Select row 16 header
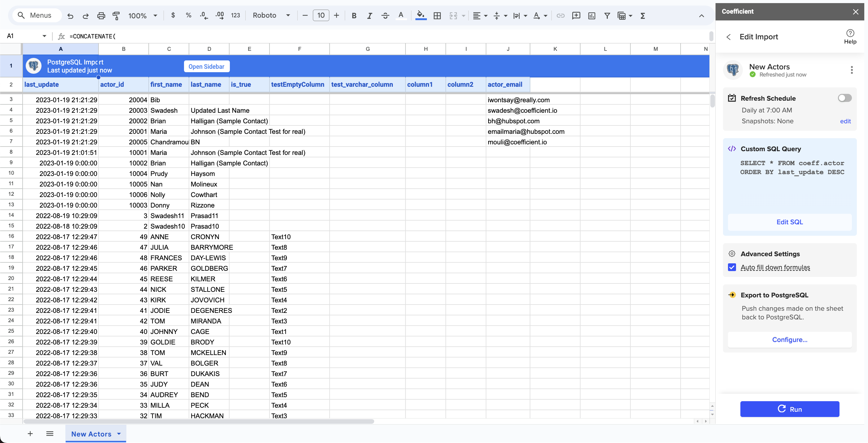 click(11, 236)
